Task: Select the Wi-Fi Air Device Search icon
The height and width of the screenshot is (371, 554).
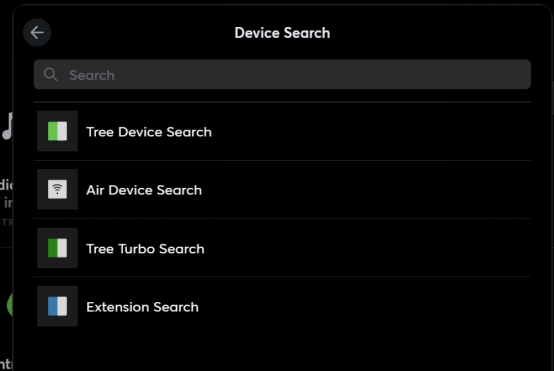Action: point(57,189)
